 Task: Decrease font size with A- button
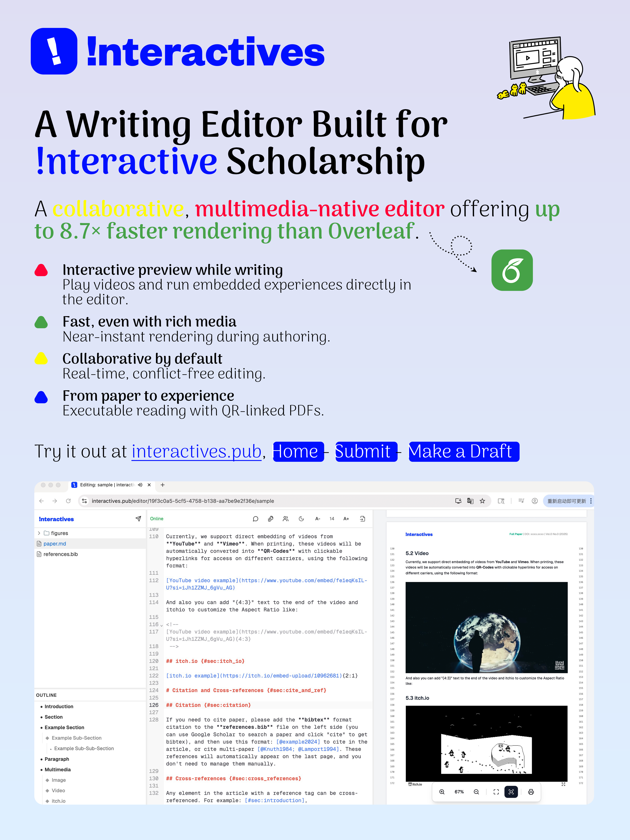click(x=318, y=519)
